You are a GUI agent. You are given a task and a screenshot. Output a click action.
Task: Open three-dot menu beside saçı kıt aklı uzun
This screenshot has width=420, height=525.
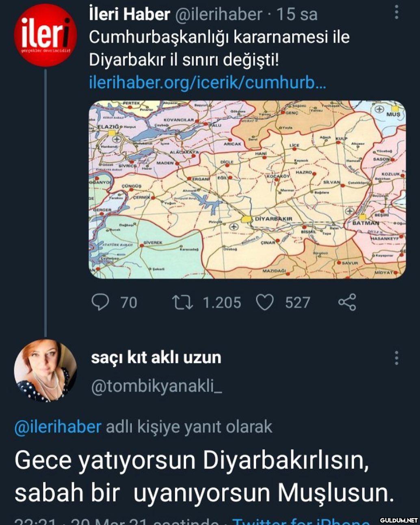point(396,358)
